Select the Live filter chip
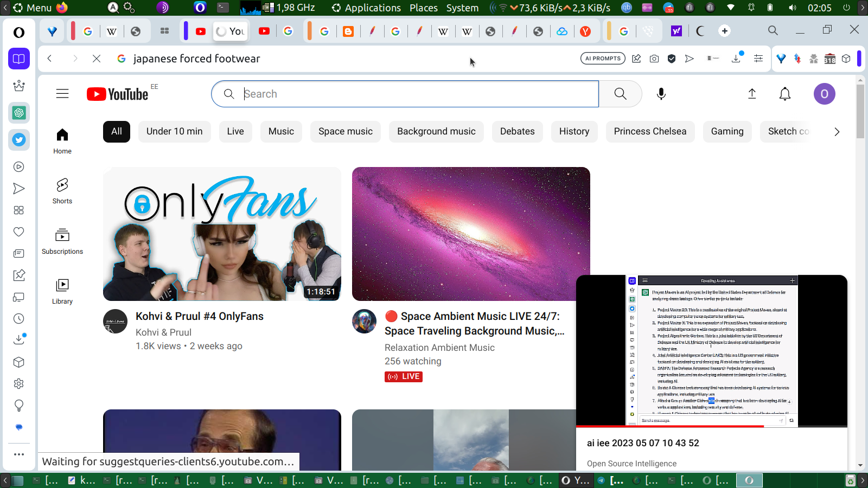Image resolution: width=868 pixels, height=488 pixels. click(235, 132)
